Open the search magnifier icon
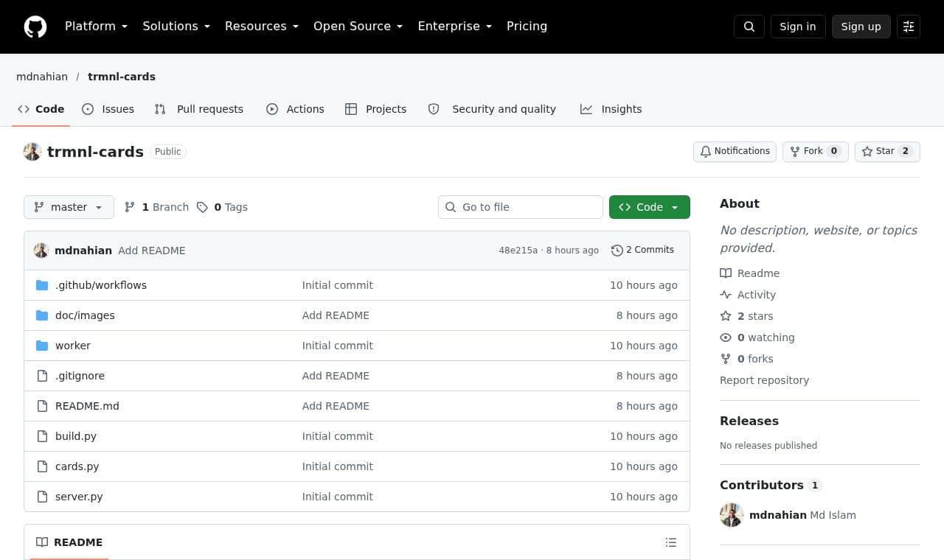This screenshot has height=560, width=944. 749,27
